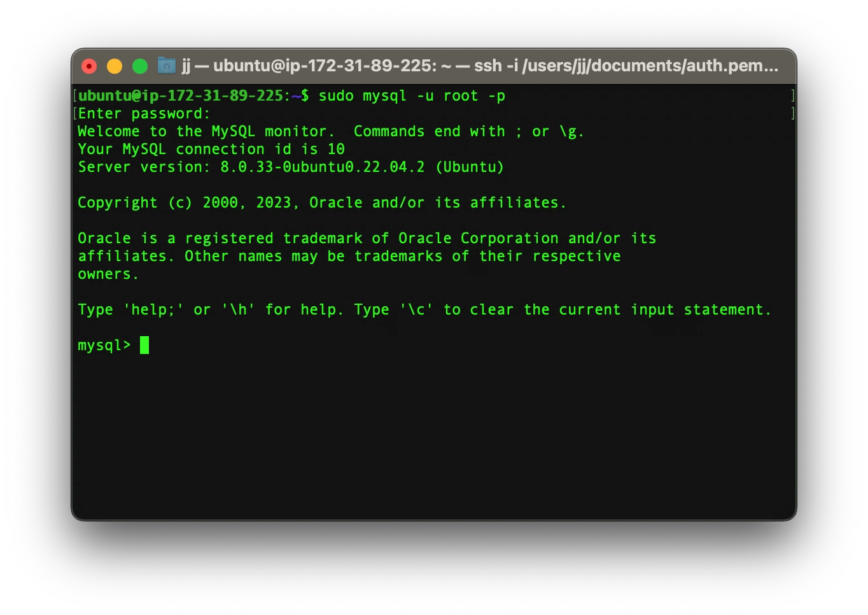Click the blue home folder icon in title bar
This screenshot has width=868, height=615.
click(167, 65)
